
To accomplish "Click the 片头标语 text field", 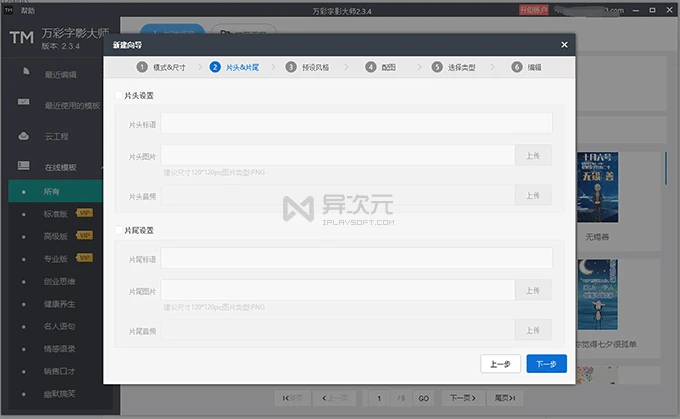I will (356, 123).
